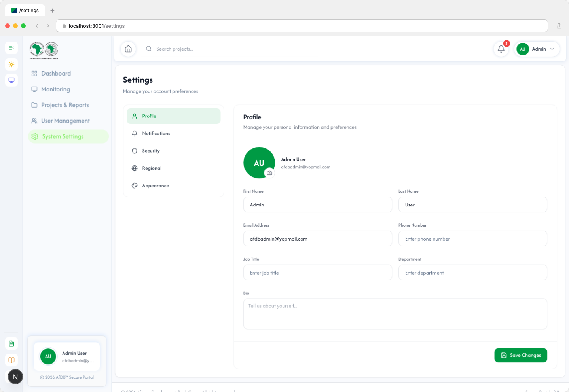Open User Management in sidebar
This screenshot has width=569, height=392.
[68, 121]
